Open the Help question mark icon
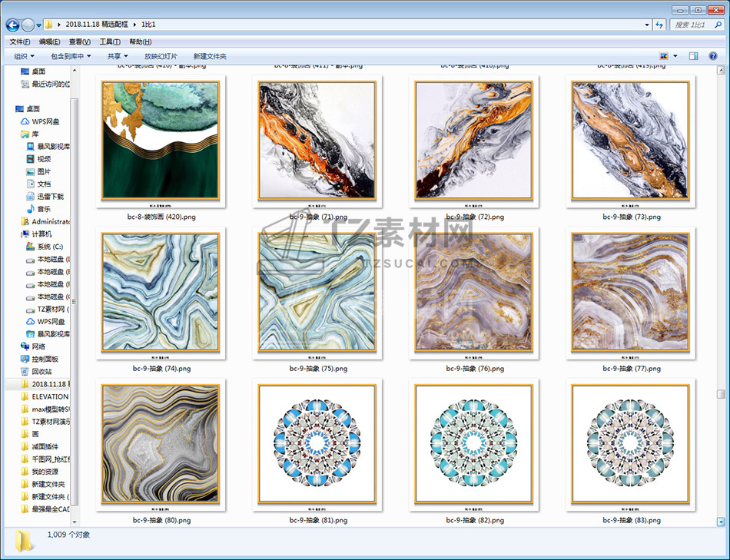 (x=712, y=56)
